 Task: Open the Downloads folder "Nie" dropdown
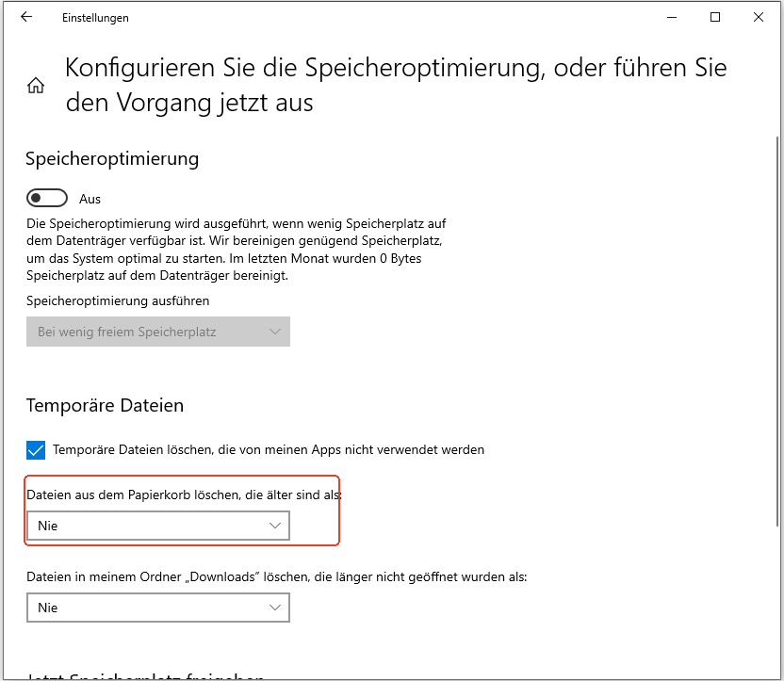tap(157, 608)
